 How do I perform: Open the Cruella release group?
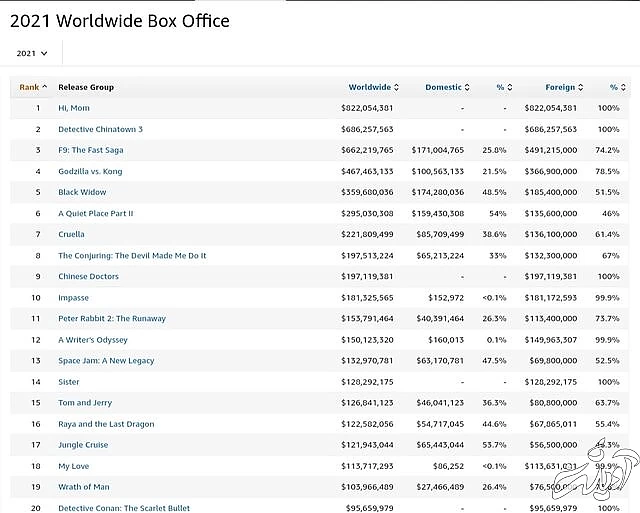pos(74,234)
